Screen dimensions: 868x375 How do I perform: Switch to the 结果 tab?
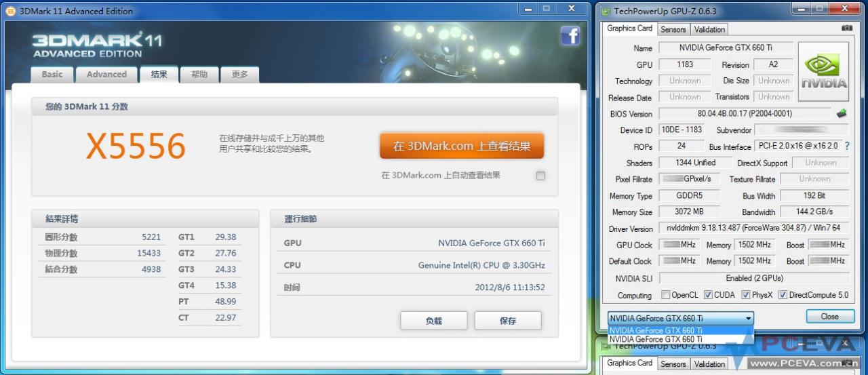coord(159,75)
